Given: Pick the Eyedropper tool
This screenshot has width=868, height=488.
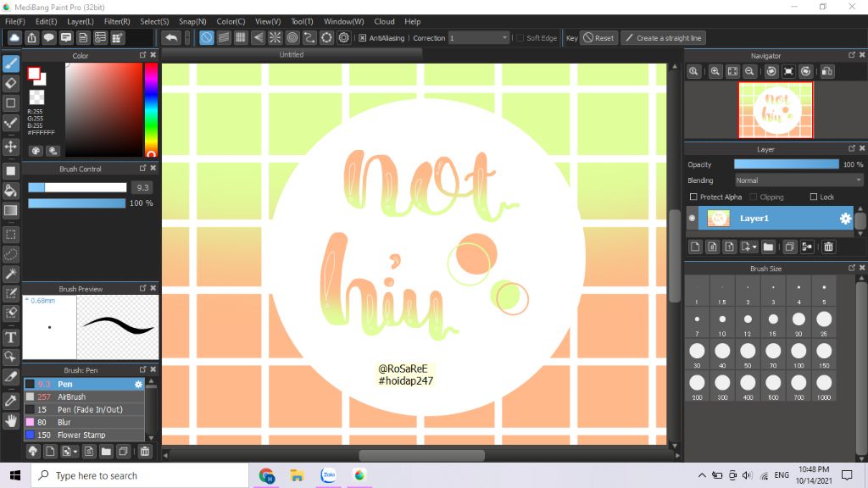Looking at the screenshot, I should (11, 401).
